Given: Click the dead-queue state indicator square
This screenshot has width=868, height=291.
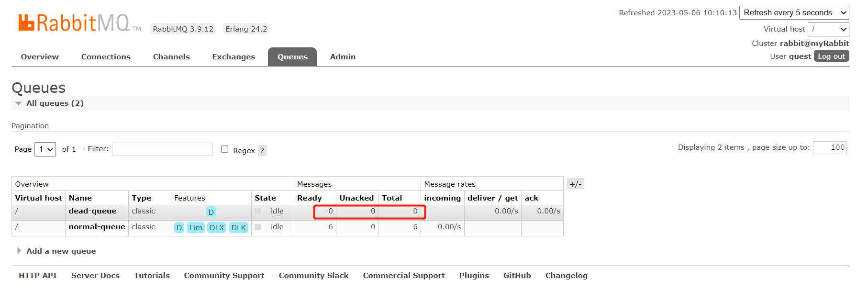Looking at the screenshot, I should coord(258,211).
